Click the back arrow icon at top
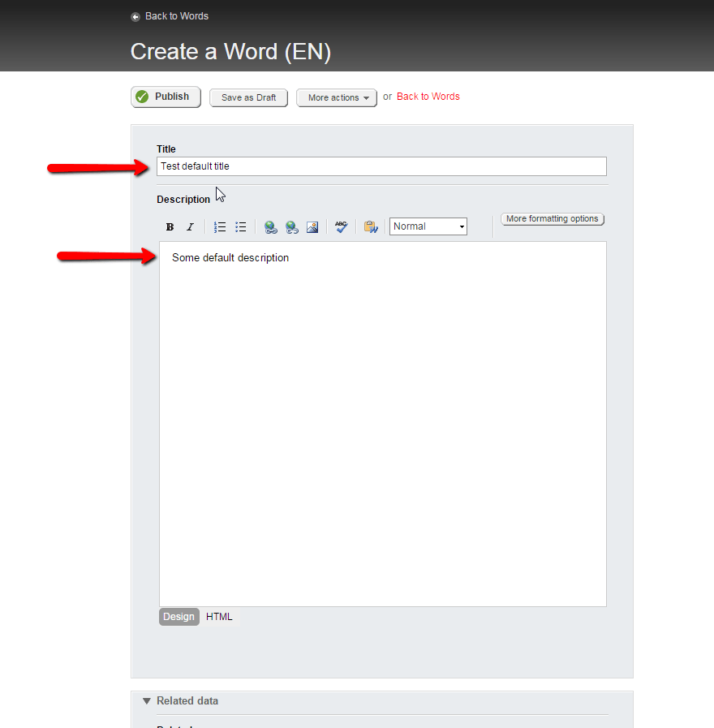 click(135, 17)
